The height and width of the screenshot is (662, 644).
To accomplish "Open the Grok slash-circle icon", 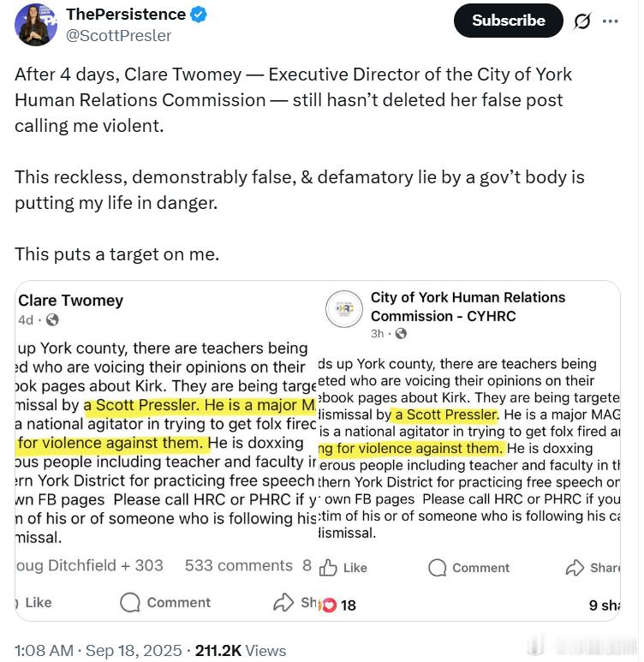I will pyautogui.click(x=582, y=21).
